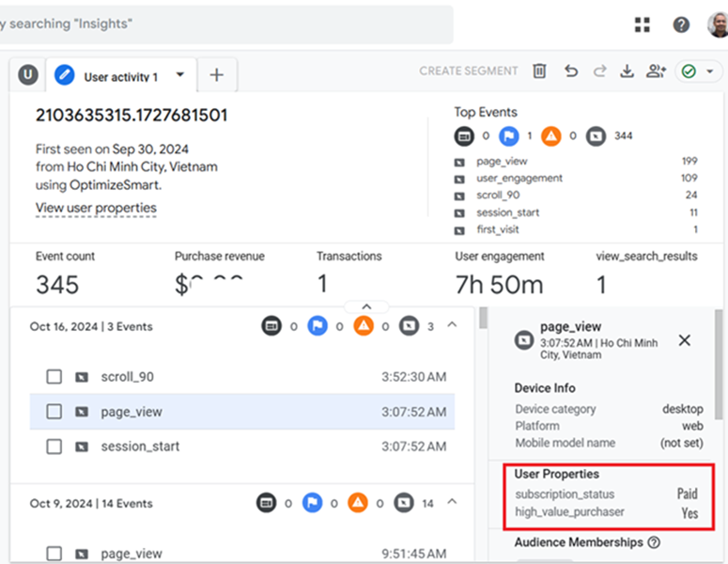Click Oct 16 blue flag filter icon

coord(318,326)
